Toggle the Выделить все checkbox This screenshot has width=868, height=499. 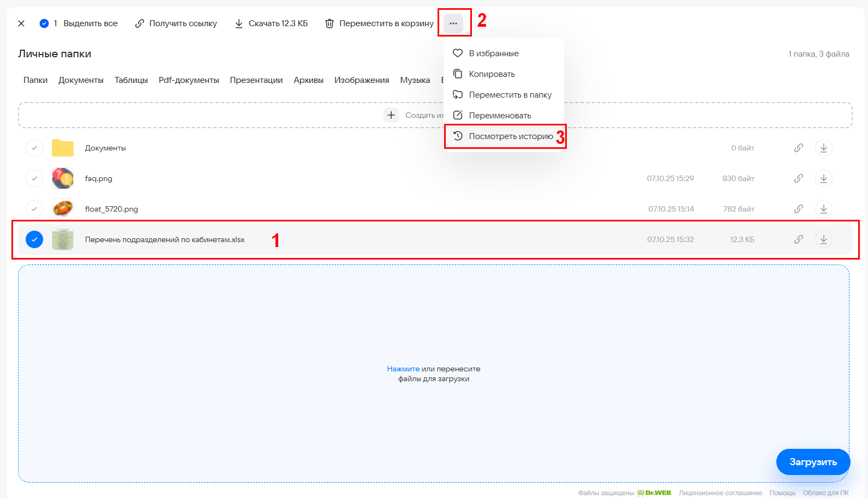click(44, 23)
